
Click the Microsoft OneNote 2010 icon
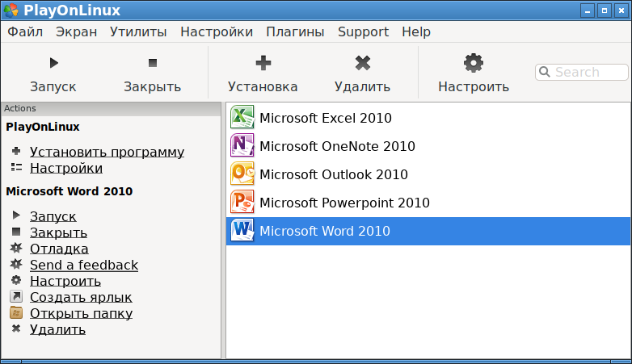tap(242, 145)
